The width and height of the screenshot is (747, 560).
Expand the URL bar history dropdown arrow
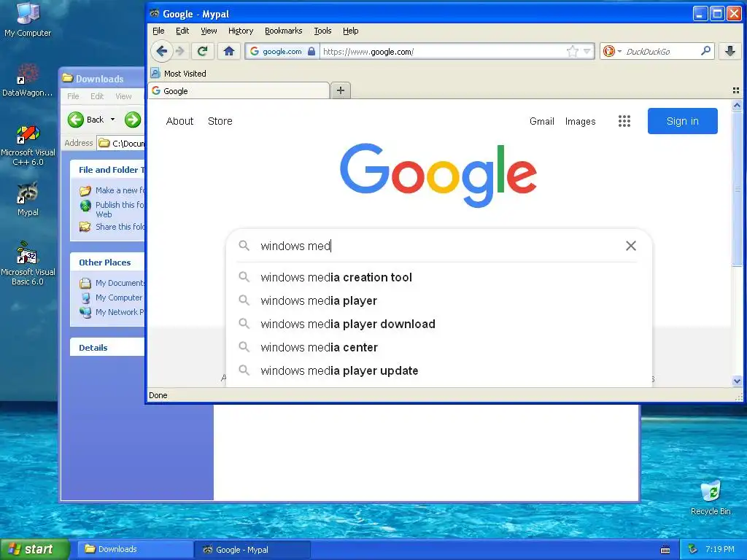point(587,51)
